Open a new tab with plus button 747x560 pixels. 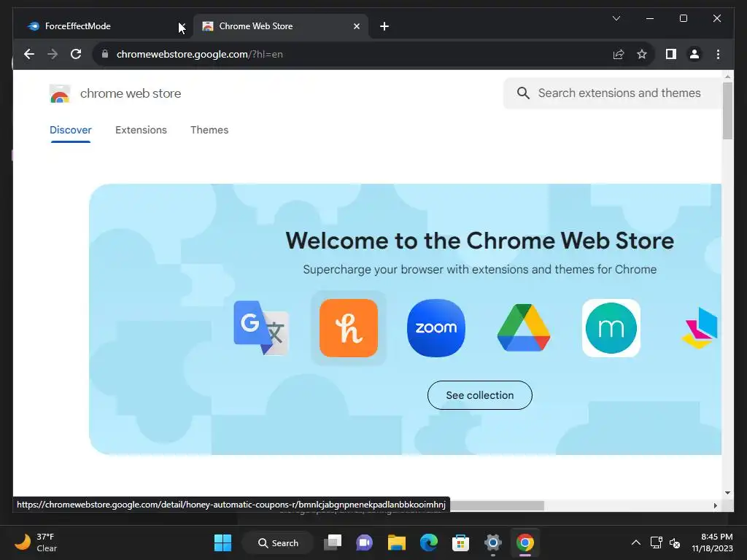[384, 26]
